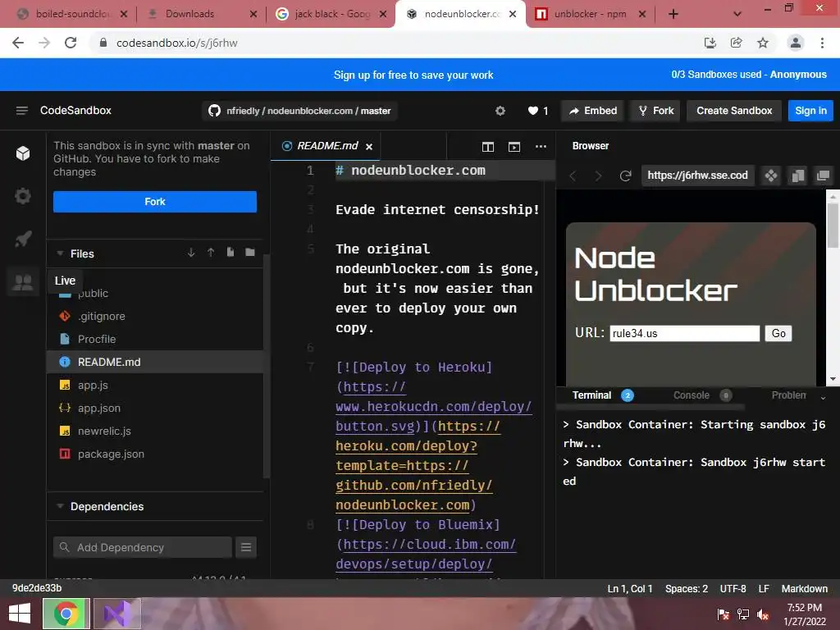Click the Sign in button
The image size is (840, 630).
810,111
